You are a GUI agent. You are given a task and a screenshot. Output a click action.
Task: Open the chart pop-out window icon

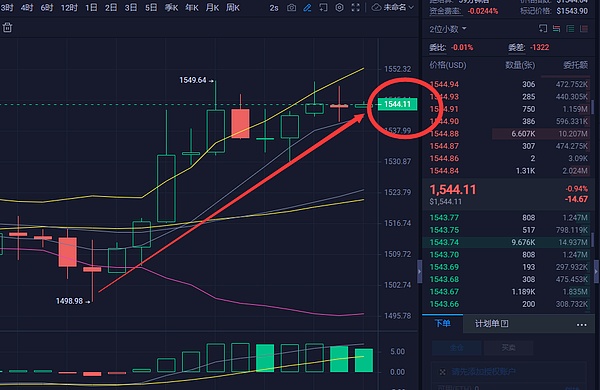pyautogui.click(x=323, y=8)
